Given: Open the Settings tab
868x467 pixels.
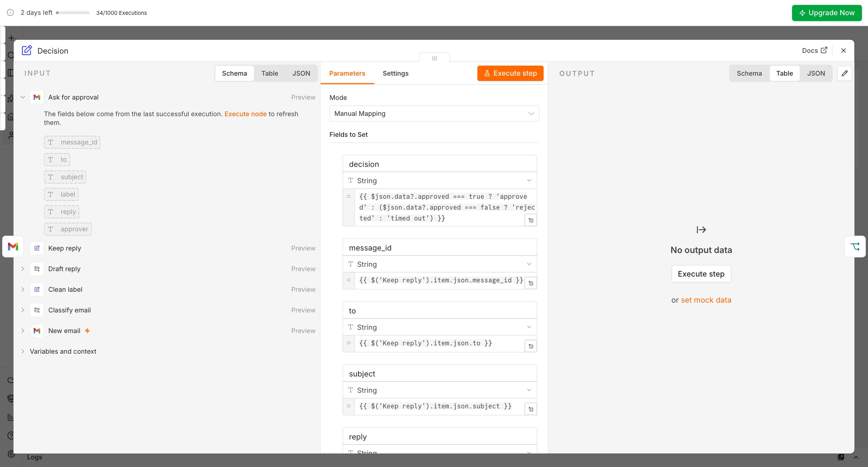Looking at the screenshot, I should 395,73.
